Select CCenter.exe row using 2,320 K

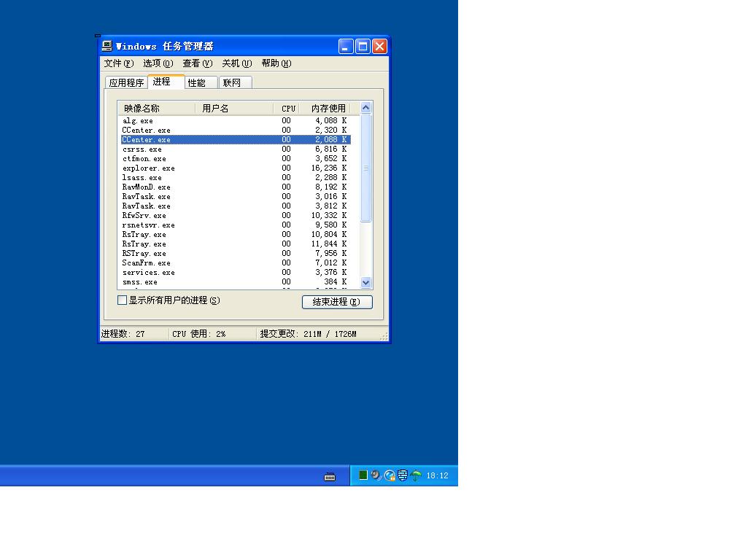236,130
